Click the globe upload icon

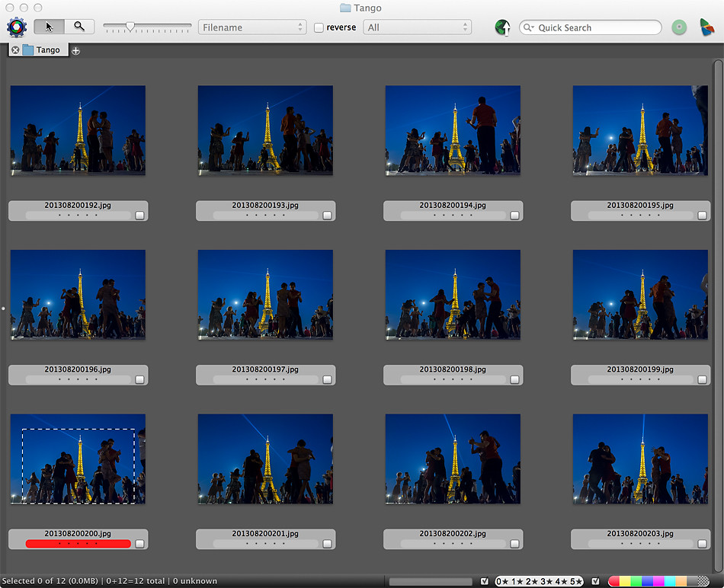tap(503, 27)
